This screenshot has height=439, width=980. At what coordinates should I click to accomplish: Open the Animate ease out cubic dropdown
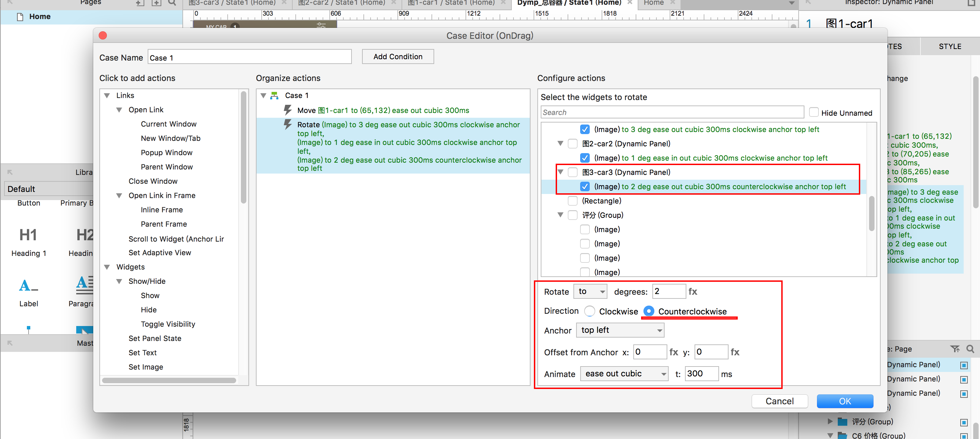624,374
